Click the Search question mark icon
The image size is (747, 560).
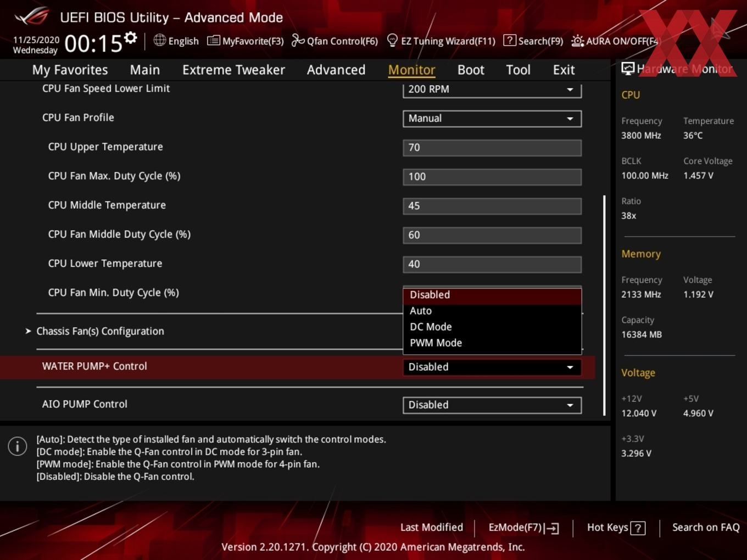click(x=510, y=41)
